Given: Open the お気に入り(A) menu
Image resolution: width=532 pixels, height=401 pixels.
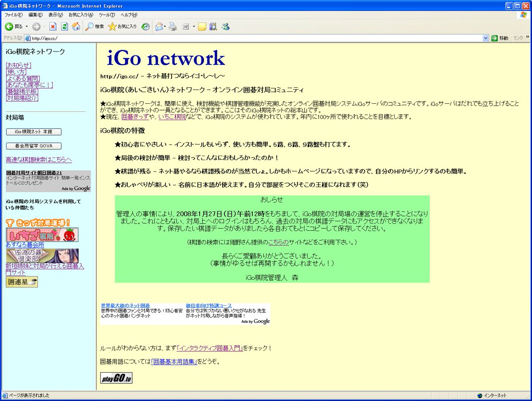Looking at the screenshot, I should 81,15.
